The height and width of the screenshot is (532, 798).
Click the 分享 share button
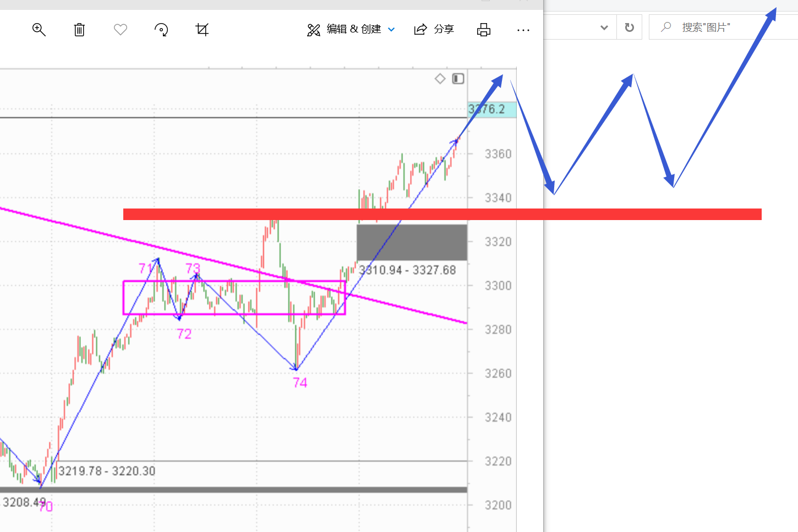434,30
